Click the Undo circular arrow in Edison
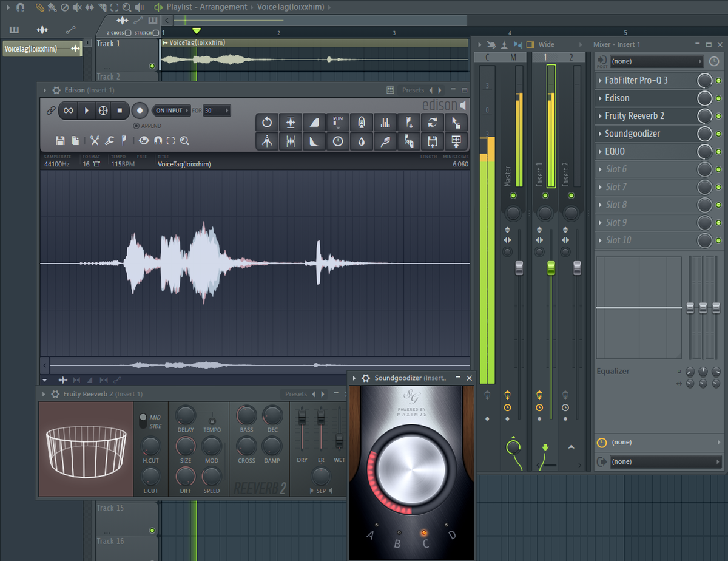 click(267, 122)
